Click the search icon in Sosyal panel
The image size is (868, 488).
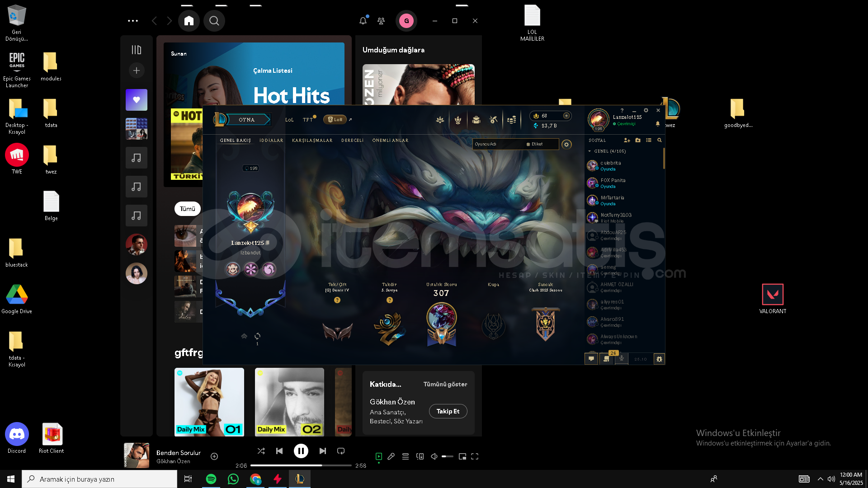[x=660, y=141]
